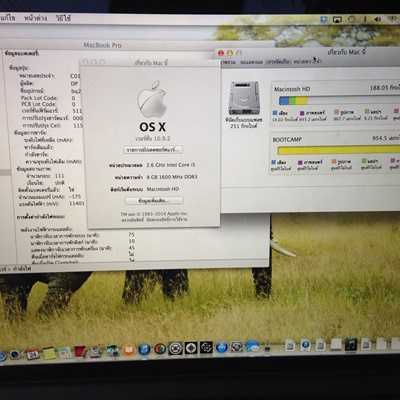Screen dimensions: 400x400
Task: Open the แก้ไข (Edit) menu
Action: (7, 18)
